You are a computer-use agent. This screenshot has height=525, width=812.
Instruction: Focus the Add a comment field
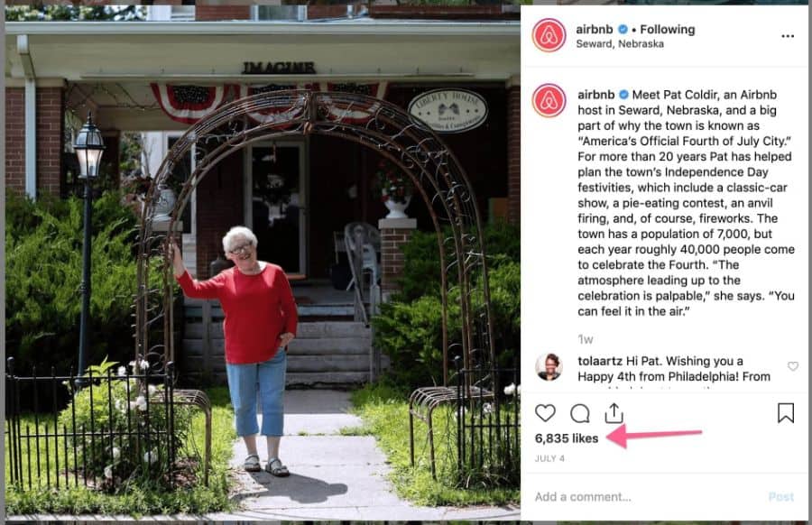pyautogui.click(x=647, y=496)
